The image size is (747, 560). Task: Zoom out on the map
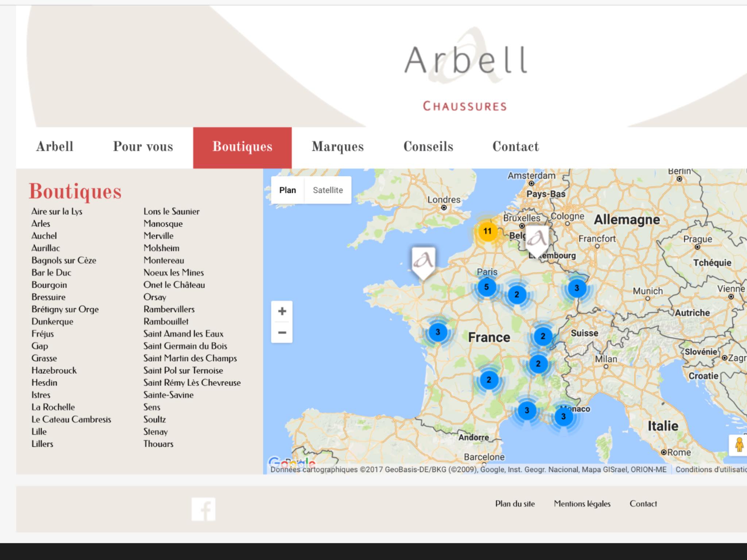point(282,332)
